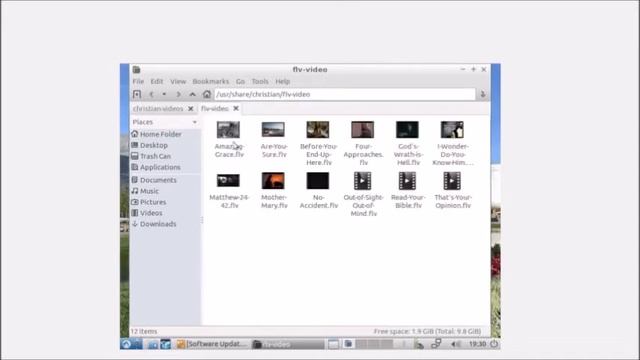Jump to home folder via toolbar
The width and height of the screenshot is (640, 360).
pos(207,94)
